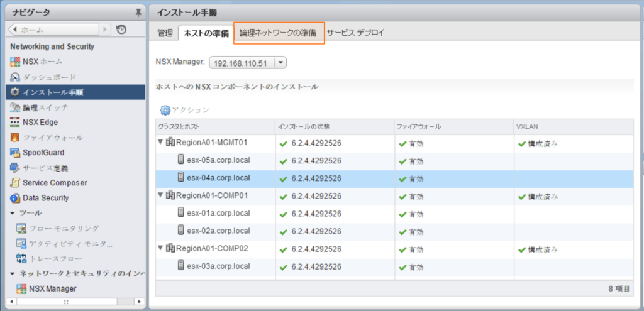The image size is (644, 311).
Task: Click the ダッシュボード gauge icon
Action: 15,77
